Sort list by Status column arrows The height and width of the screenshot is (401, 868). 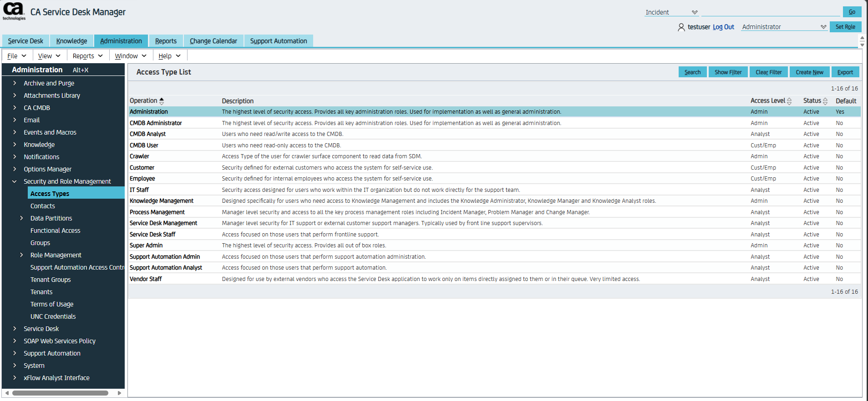point(825,101)
